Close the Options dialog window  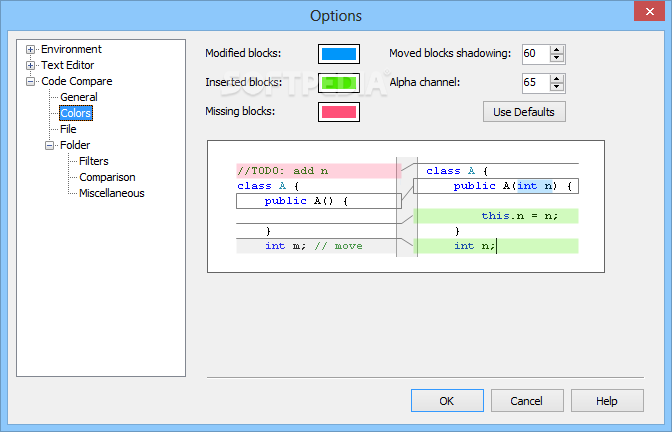649,12
